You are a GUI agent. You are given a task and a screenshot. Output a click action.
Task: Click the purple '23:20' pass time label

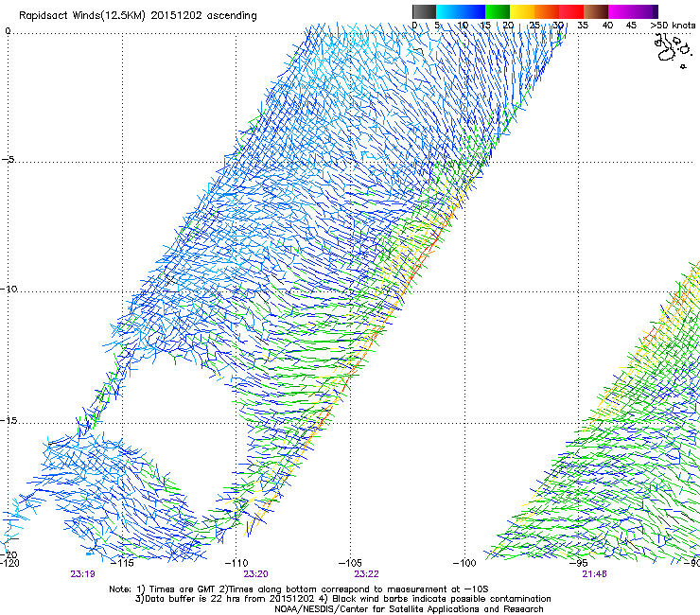click(x=255, y=574)
